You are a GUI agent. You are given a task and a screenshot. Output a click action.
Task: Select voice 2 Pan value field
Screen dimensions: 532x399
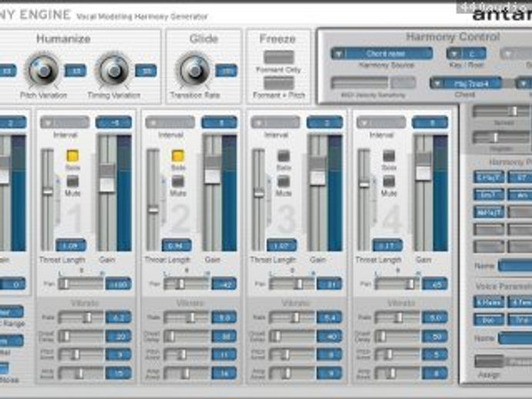[x=224, y=284]
